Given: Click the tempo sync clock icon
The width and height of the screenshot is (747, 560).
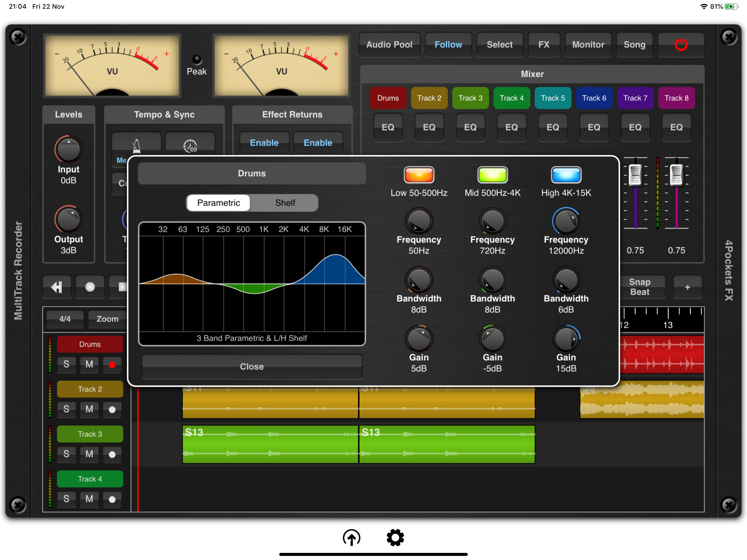Looking at the screenshot, I should tap(190, 146).
